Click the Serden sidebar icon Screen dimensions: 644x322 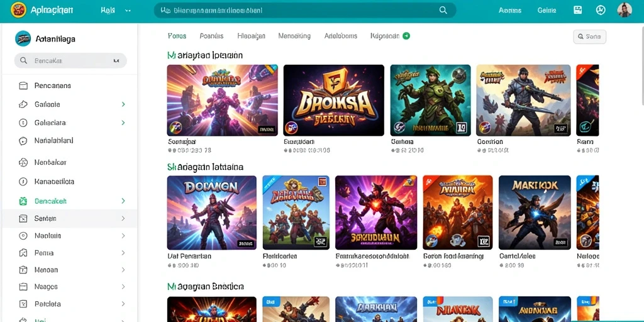(x=23, y=218)
